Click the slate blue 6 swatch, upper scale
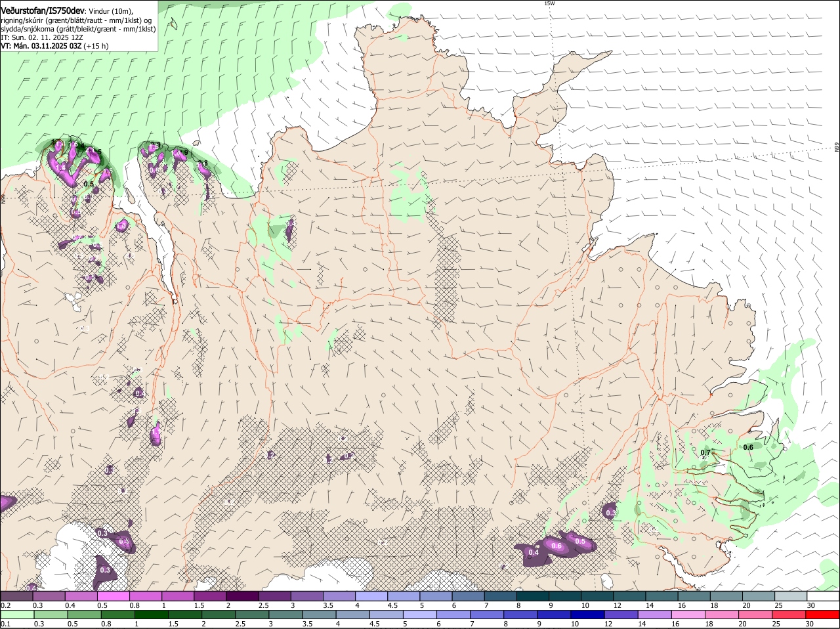840x629 pixels. click(468, 596)
